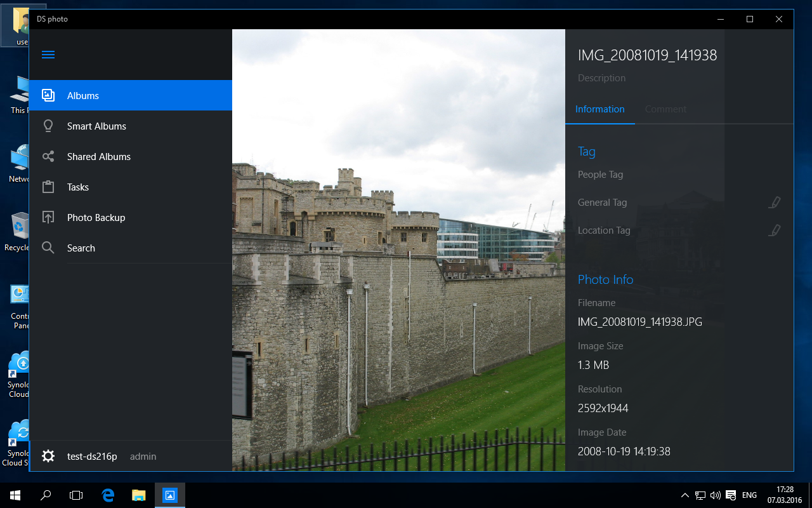
Task: Click the image size value 1.3 MB
Action: tap(593, 365)
